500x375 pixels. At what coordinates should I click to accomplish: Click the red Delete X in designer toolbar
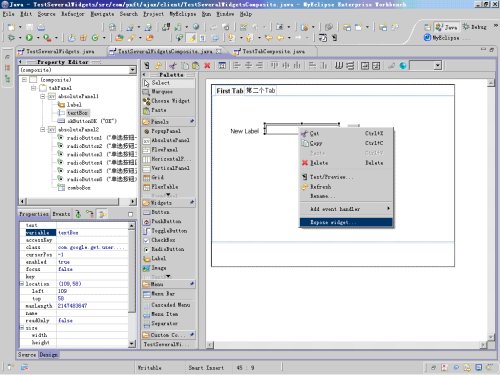(207, 66)
